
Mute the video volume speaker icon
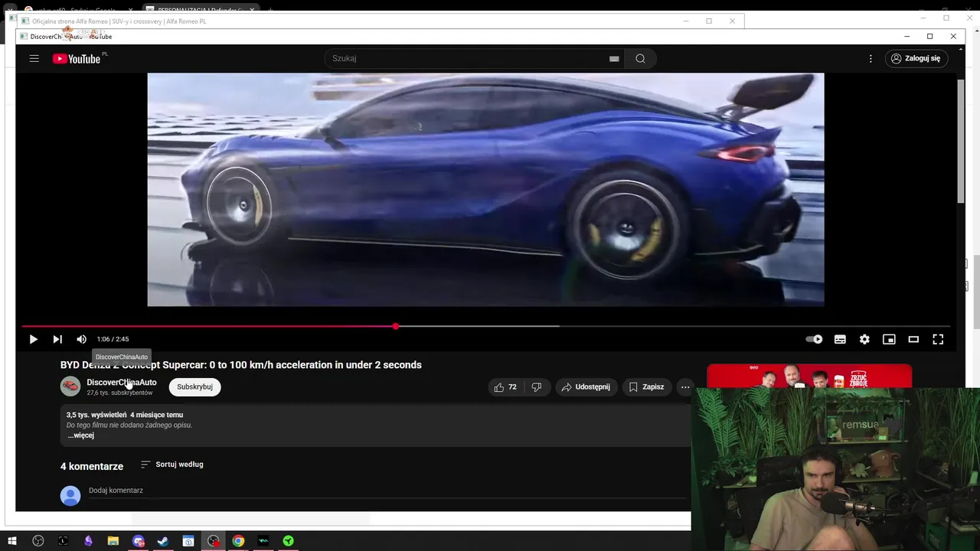tap(82, 339)
